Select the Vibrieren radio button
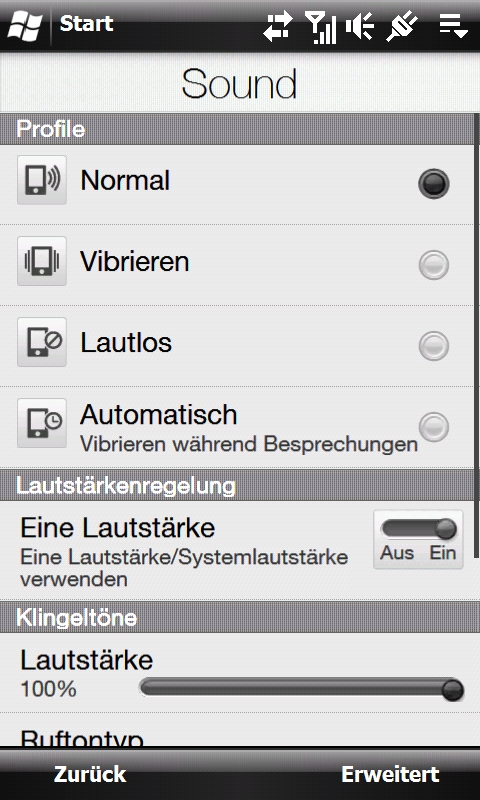 [x=434, y=265]
